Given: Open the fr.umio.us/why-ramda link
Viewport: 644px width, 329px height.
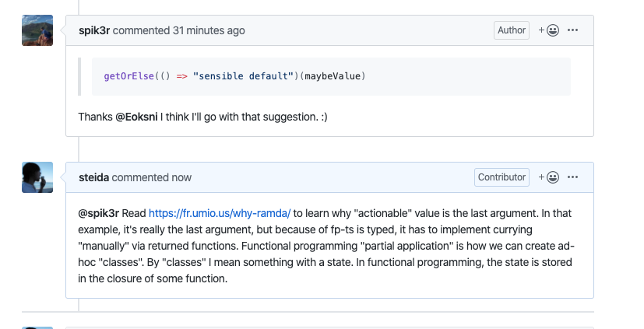Looking at the screenshot, I should click(x=219, y=212).
